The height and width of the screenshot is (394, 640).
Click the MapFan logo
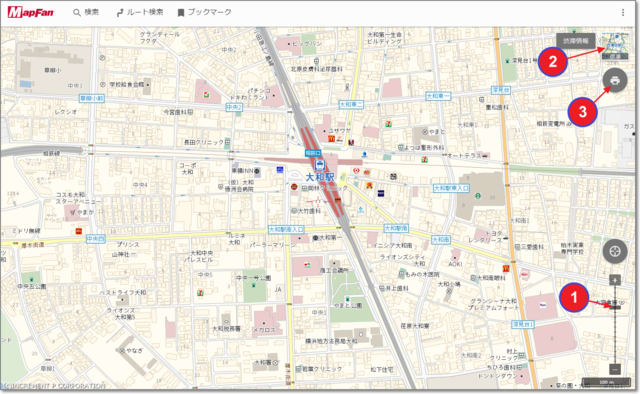tap(31, 12)
